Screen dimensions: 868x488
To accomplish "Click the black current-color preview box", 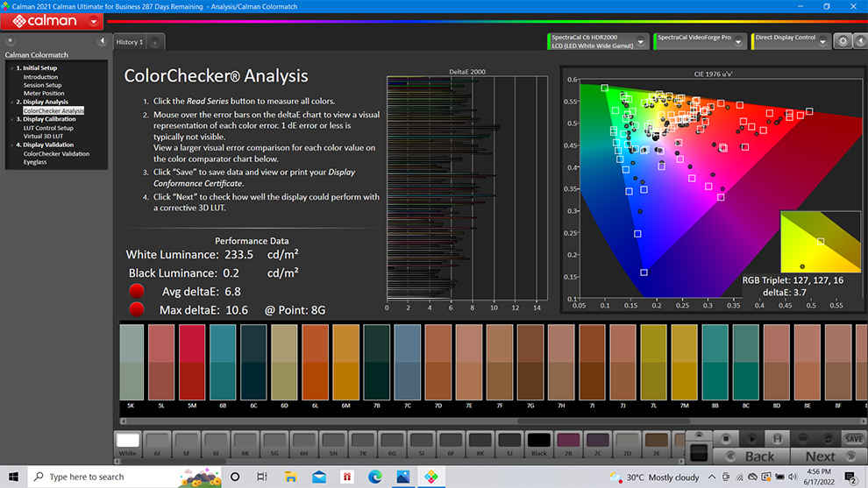I will [699, 453].
